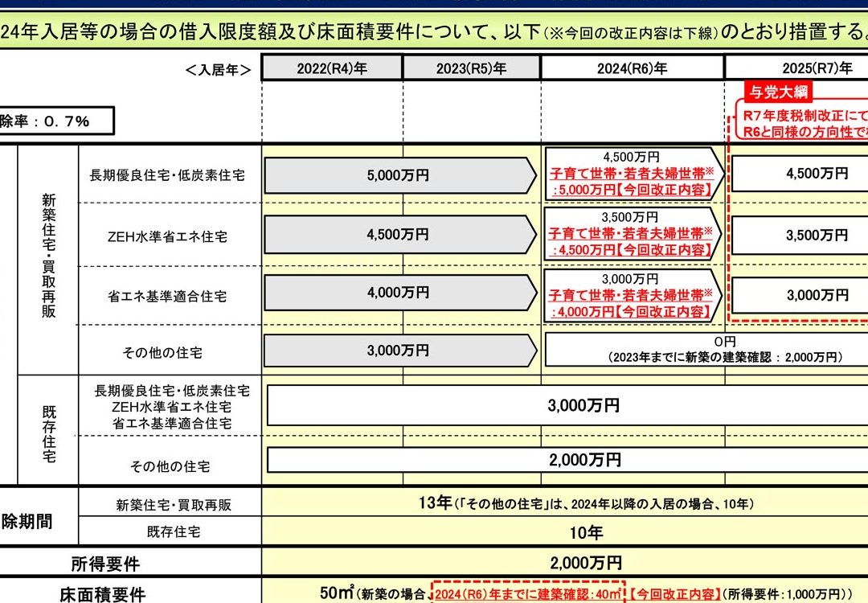Image resolution: width=868 pixels, height=603 pixels.
Task: Select the 2025(R7)年 column header
Action: point(797,68)
